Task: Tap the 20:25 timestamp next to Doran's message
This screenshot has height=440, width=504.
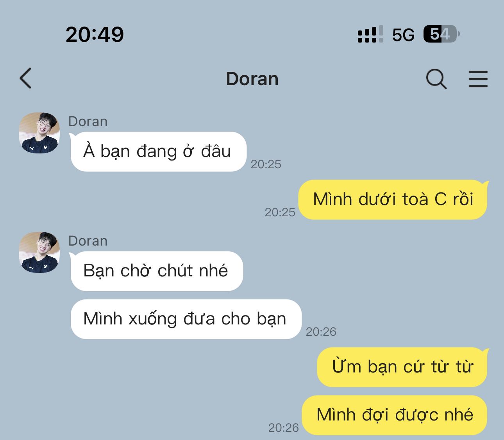Action: (x=266, y=164)
